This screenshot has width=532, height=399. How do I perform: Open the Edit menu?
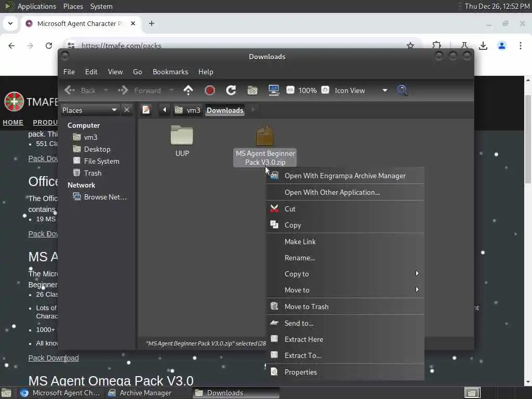pos(91,72)
